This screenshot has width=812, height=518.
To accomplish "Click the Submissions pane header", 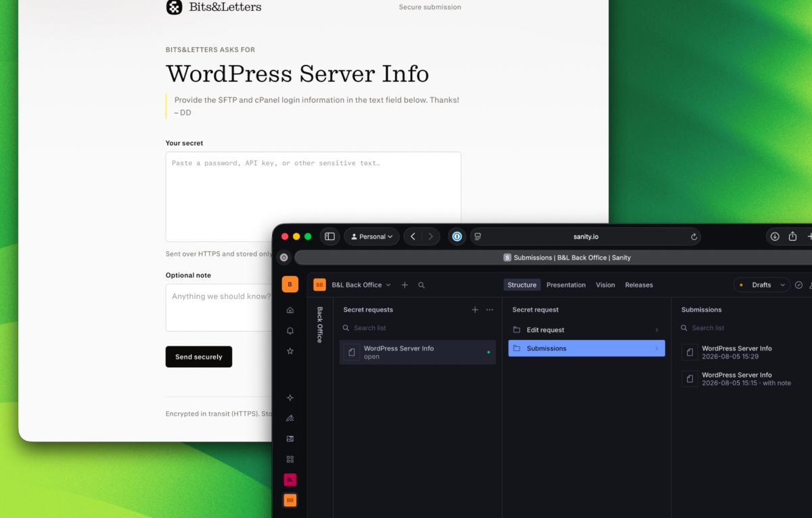I will tap(702, 310).
